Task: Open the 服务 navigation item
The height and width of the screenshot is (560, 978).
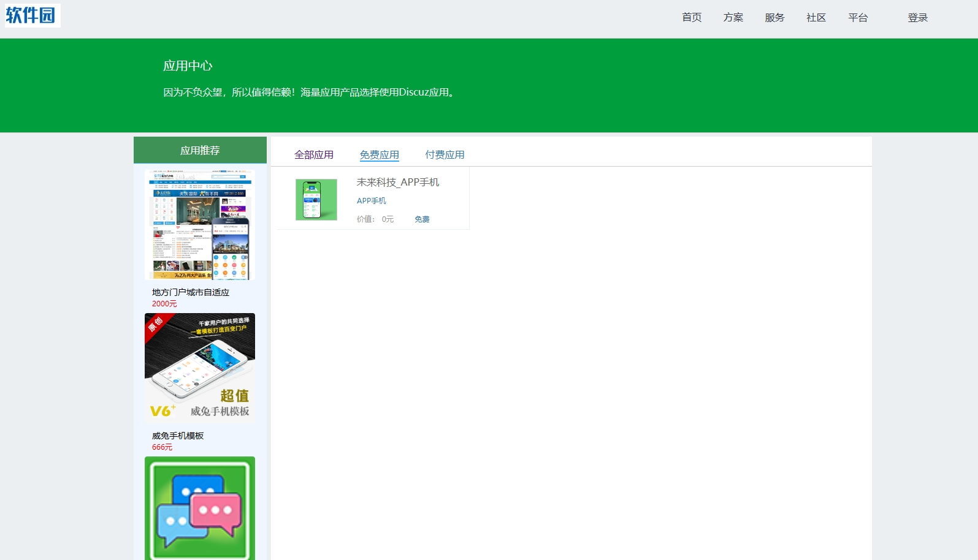Action: coord(774,18)
